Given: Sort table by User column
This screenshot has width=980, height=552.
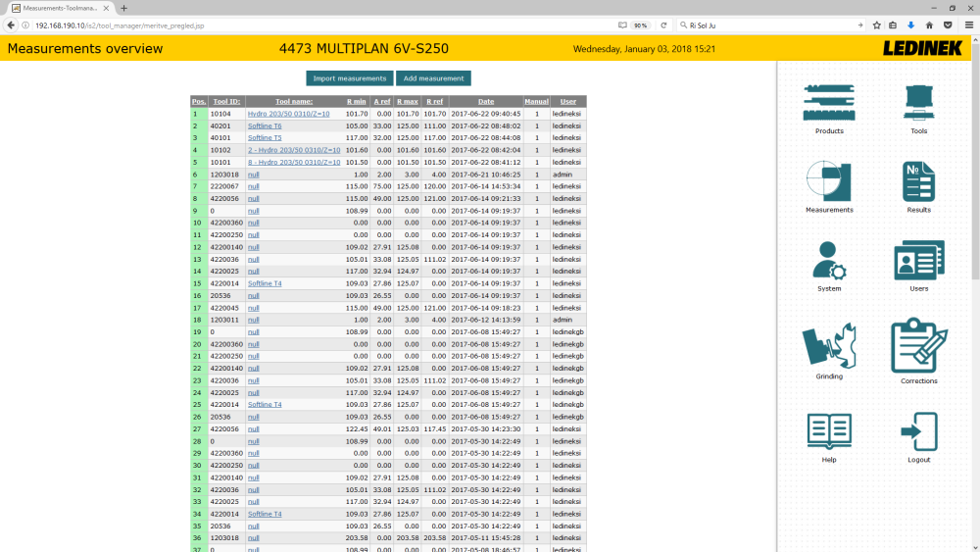Looking at the screenshot, I should coord(568,101).
